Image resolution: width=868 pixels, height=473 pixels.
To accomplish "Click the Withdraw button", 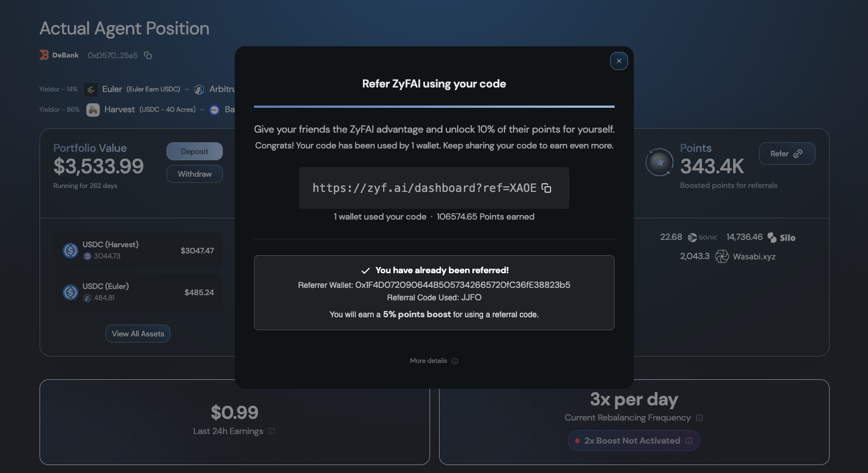I will click(x=194, y=174).
